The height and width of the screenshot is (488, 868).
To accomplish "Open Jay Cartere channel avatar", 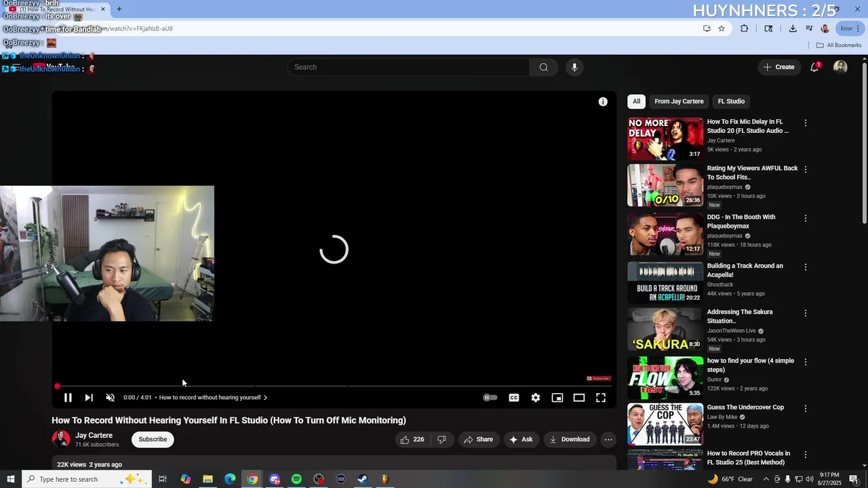I will pyautogui.click(x=61, y=439).
